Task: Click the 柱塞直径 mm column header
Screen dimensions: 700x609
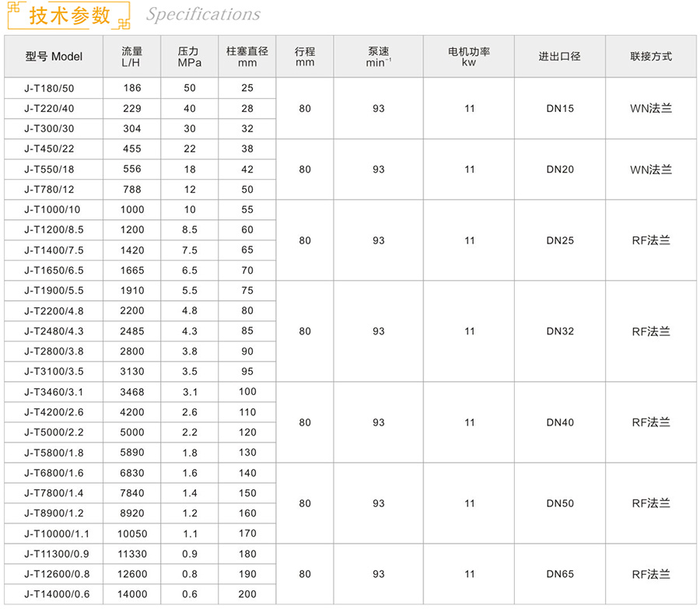Action: click(247, 57)
